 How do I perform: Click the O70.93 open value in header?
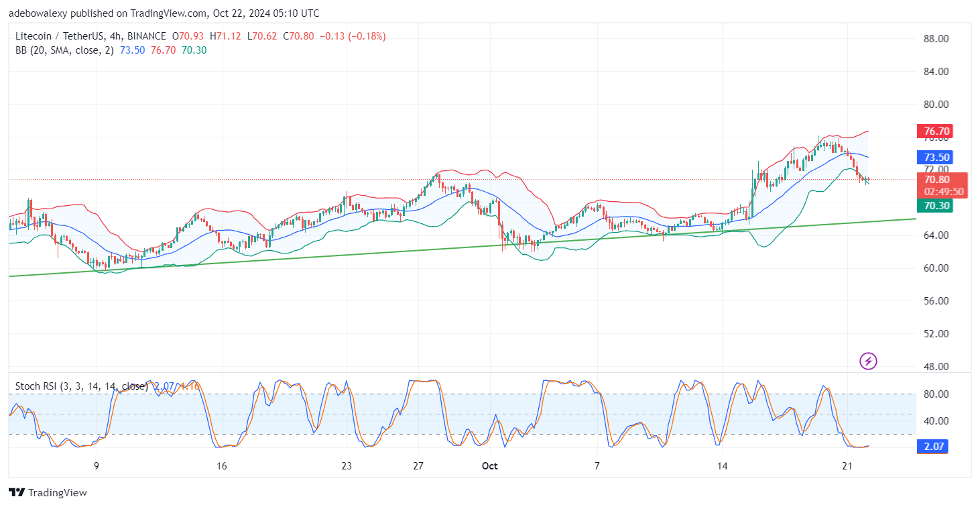coord(188,36)
